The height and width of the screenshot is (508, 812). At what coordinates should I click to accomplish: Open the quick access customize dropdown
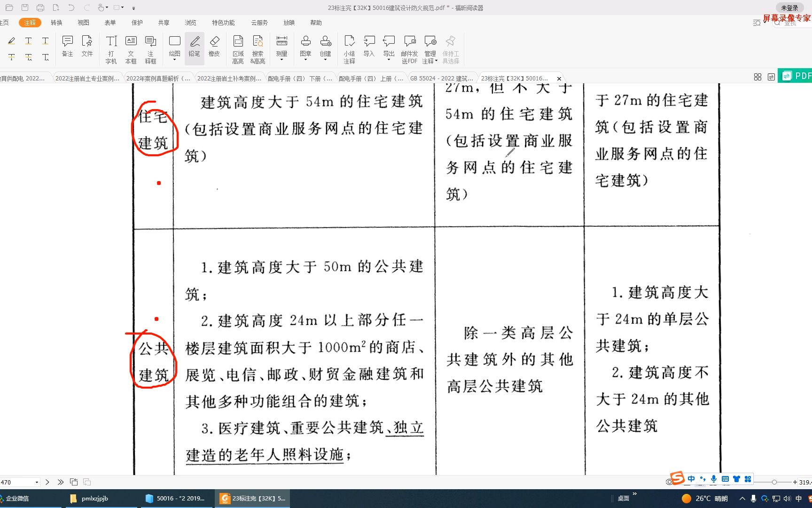pos(133,8)
